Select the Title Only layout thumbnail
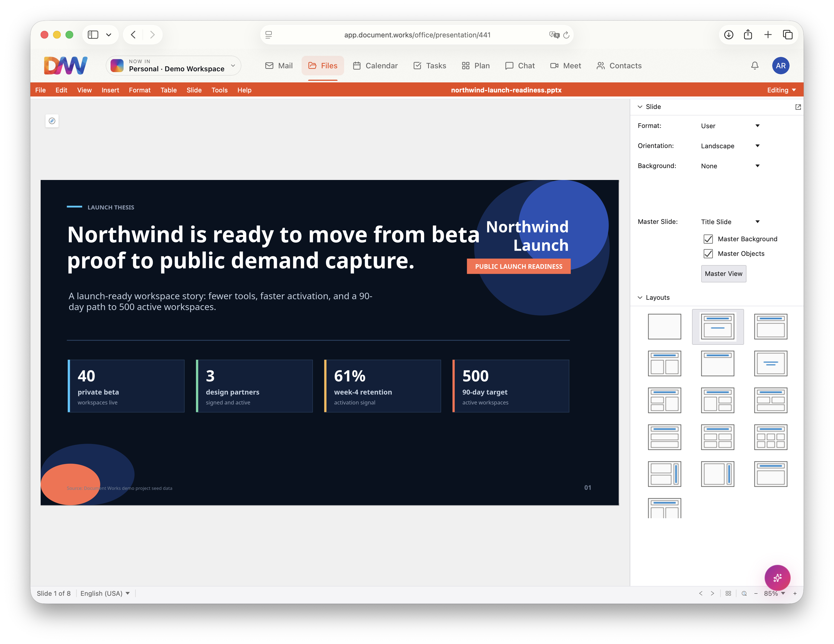This screenshot has width=834, height=644. pos(717,363)
